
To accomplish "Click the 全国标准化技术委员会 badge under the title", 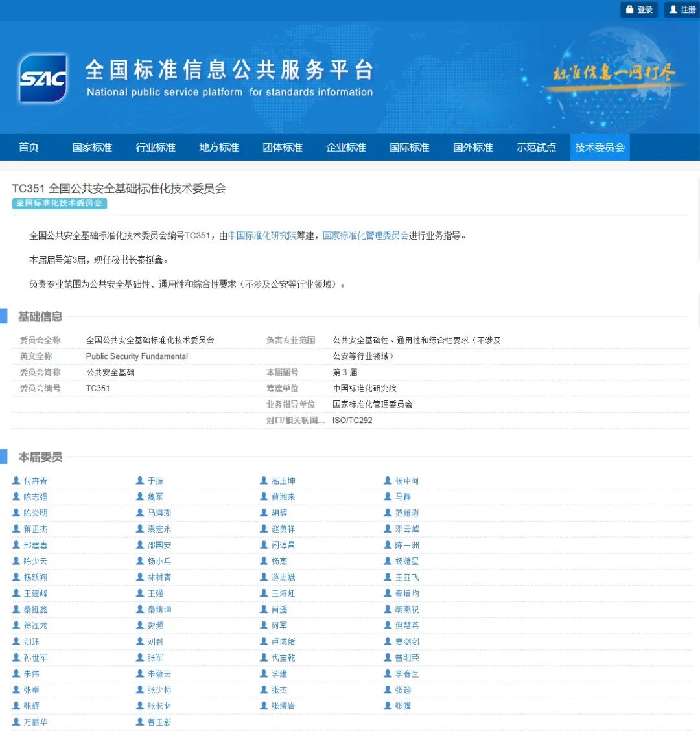I will coord(60,203).
